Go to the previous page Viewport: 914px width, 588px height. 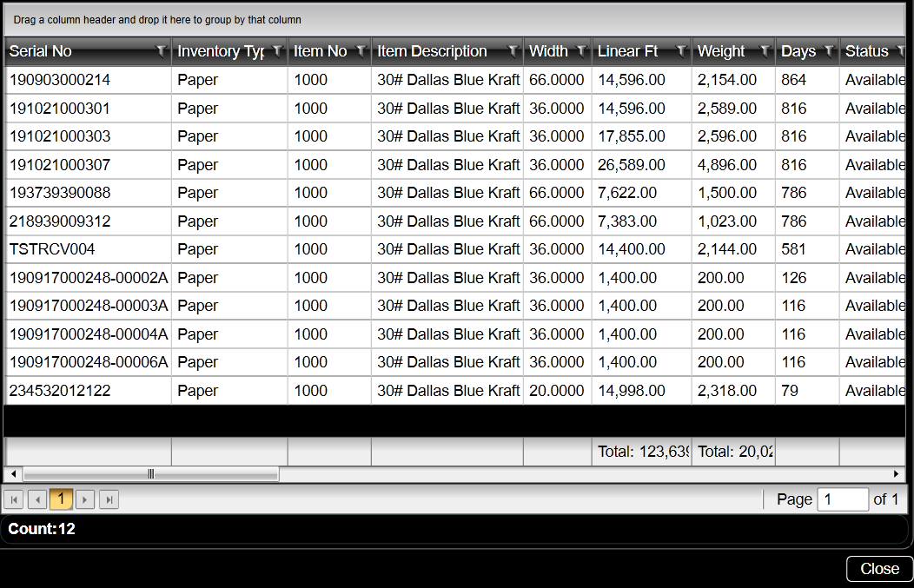pyautogui.click(x=37, y=499)
